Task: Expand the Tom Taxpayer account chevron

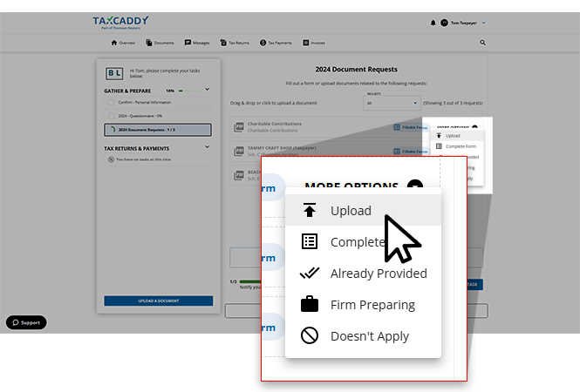Action: pos(483,23)
